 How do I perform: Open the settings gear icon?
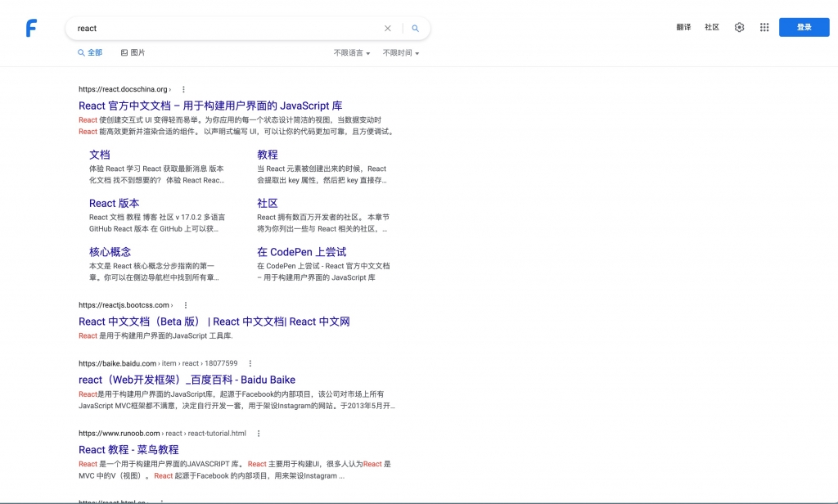coord(739,27)
